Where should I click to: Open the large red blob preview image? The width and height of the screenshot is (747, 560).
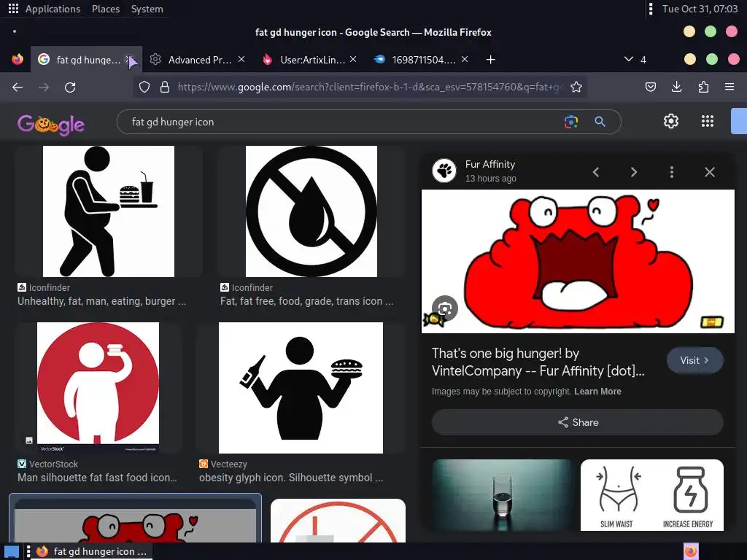coord(578,261)
